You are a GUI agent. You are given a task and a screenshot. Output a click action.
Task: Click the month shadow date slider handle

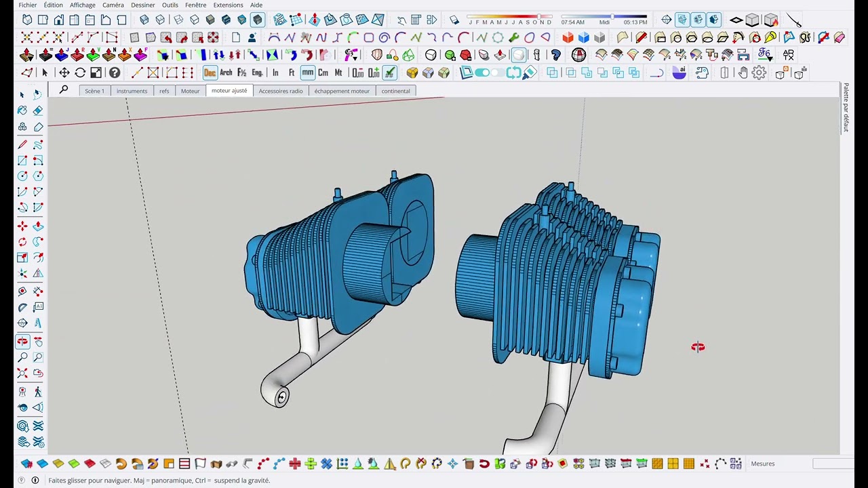pos(540,16)
